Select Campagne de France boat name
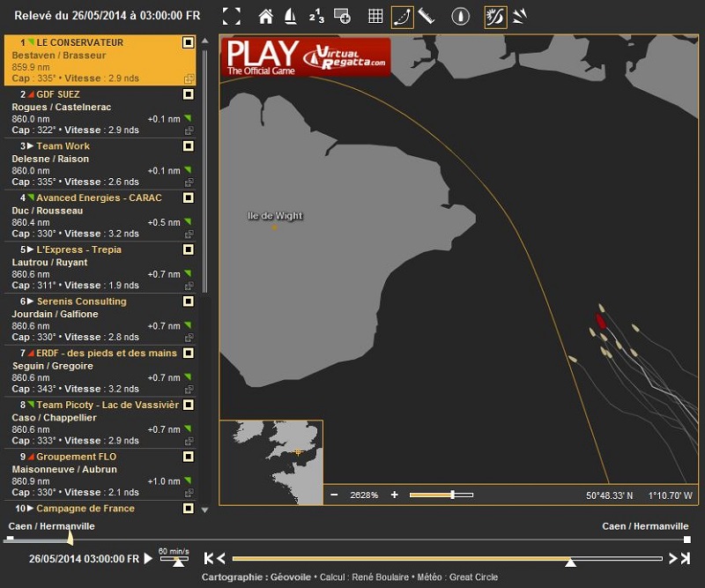The image size is (705, 588). [x=85, y=509]
